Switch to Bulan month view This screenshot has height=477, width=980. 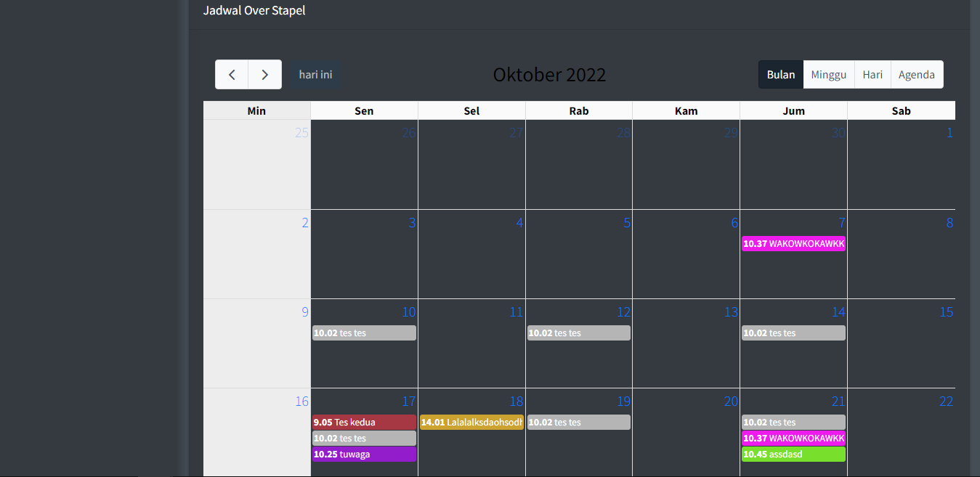pos(781,75)
